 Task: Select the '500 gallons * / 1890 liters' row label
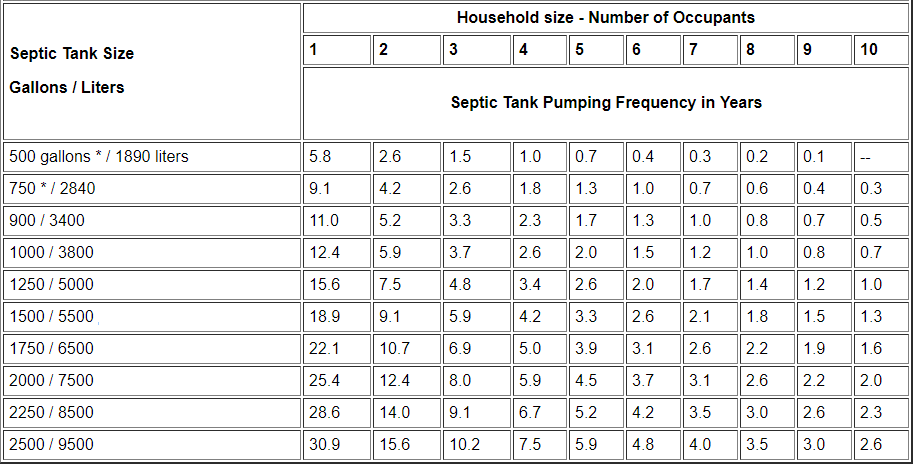coord(98,156)
